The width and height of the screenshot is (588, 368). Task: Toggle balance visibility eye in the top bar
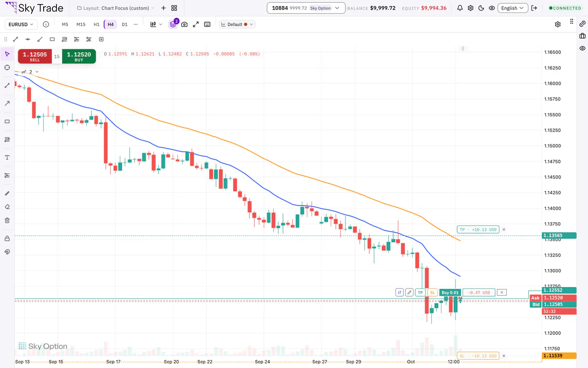(x=492, y=8)
